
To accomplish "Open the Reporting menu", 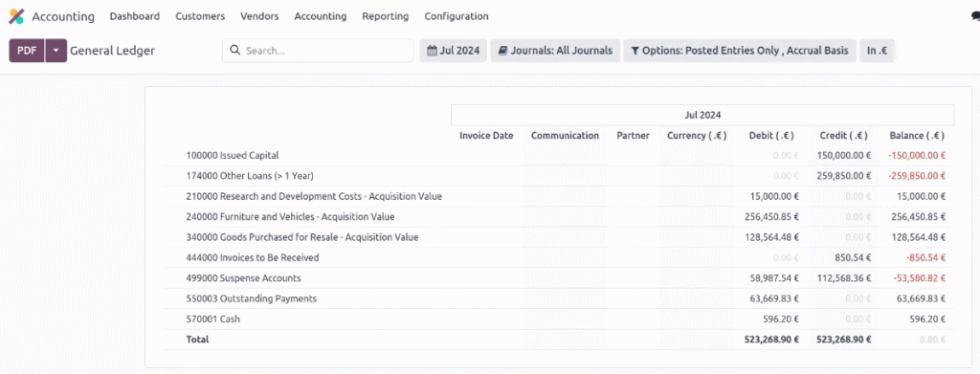I will (x=386, y=17).
